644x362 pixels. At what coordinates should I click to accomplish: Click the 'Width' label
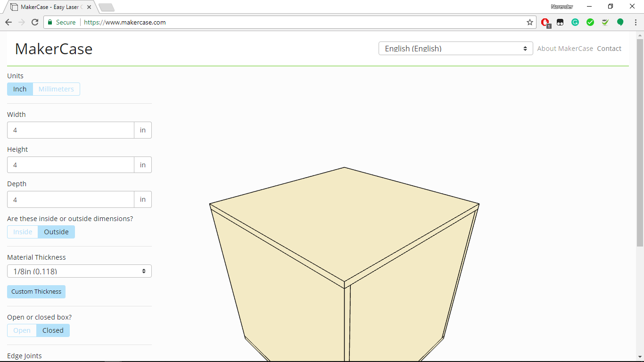coord(17,115)
